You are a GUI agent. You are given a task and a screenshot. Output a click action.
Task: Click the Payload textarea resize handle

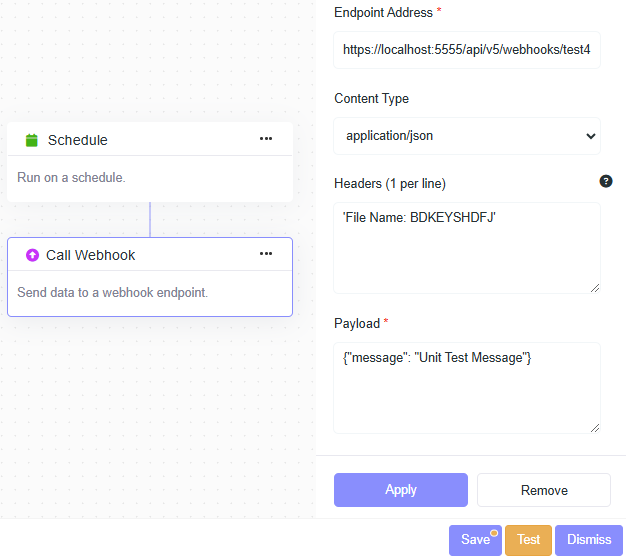click(594, 427)
